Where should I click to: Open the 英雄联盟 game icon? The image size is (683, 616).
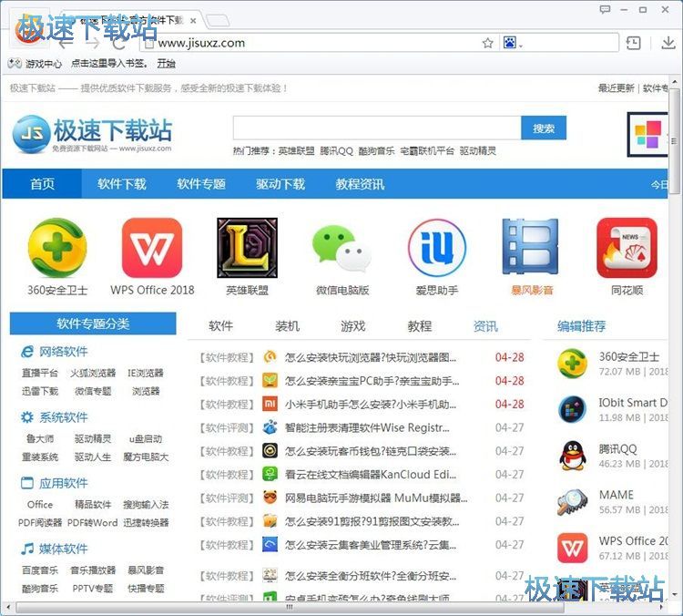247,248
